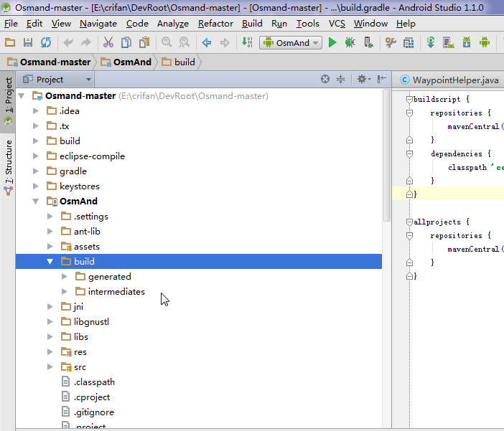Expand the generated folder
Image resolution: width=504 pixels, height=431 pixels.
[65, 277]
